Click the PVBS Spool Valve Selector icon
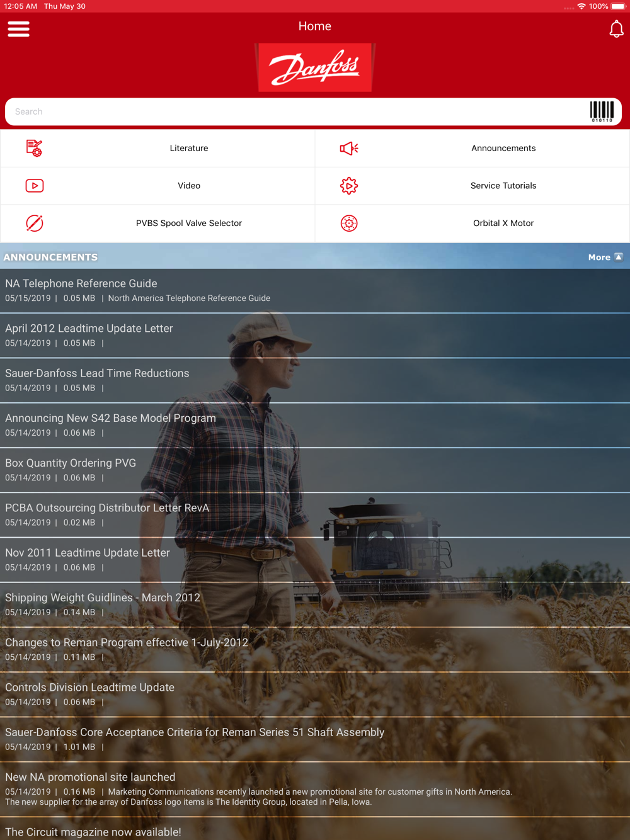Viewport: 630px width, 840px height. pyautogui.click(x=34, y=223)
